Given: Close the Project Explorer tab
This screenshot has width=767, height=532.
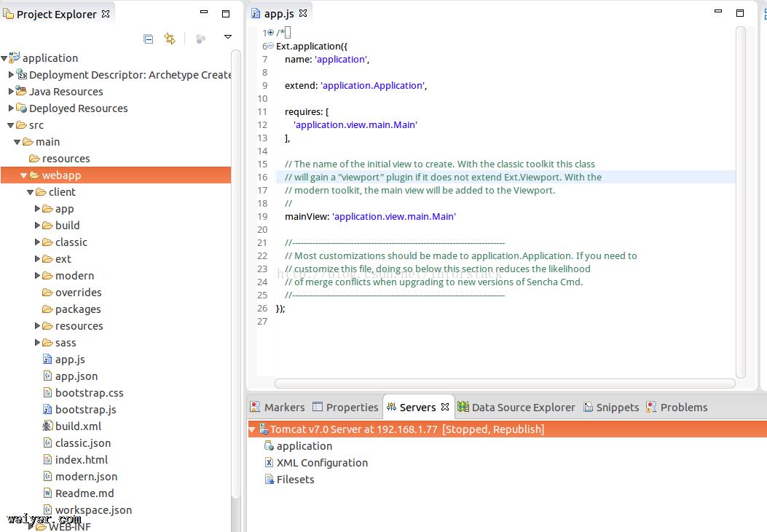Looking at the screenshot, I should pyautogui.click(x=106, y=14).
